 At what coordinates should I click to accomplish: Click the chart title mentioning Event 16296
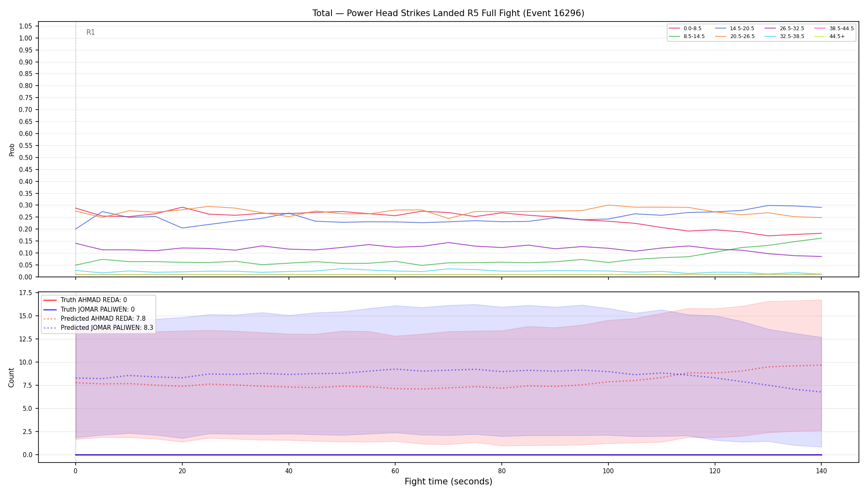(448, 13)
